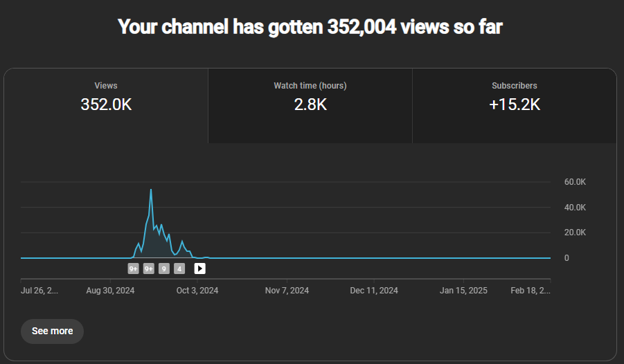Click the 40.0K y-axis label

pos(575,208)
